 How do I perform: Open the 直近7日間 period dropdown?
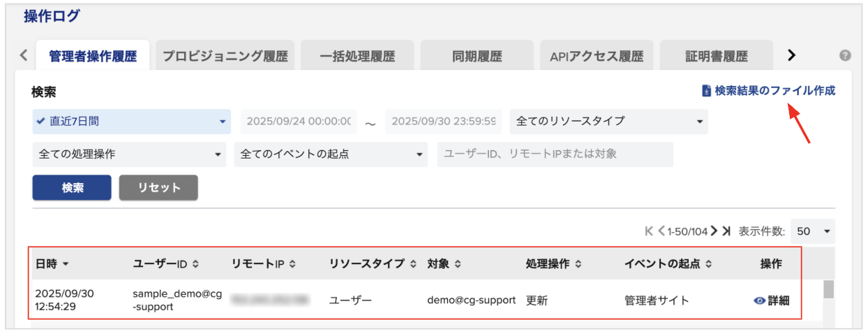coord(131,121)
